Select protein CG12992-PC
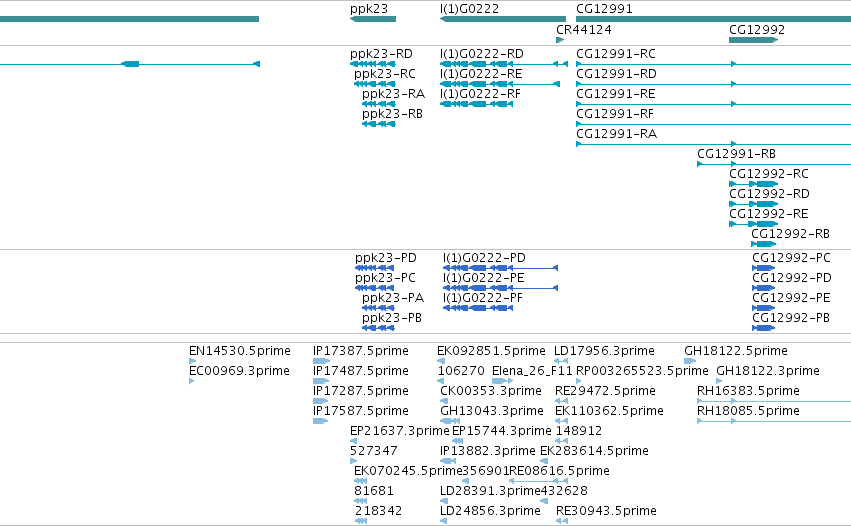Viewport: 851px width, 526px height. (x=764, y=268)
